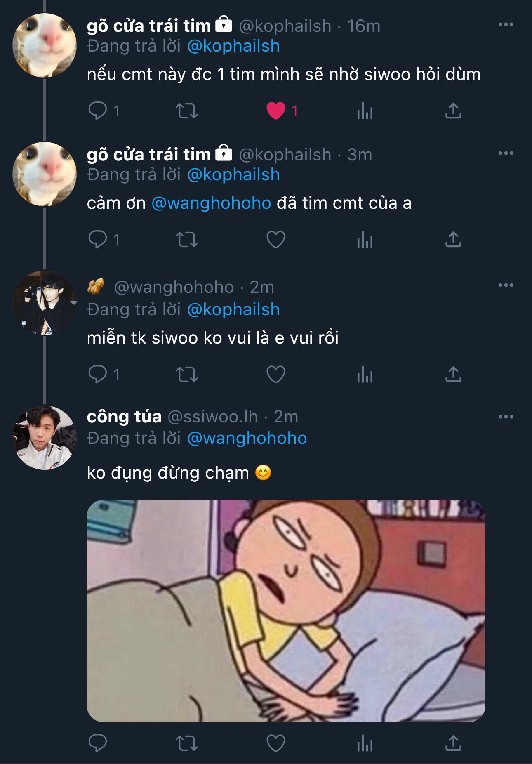532x764 pixels.
Task: Click the @wanghohoho mention in tweet text
Action: point(211,203)
